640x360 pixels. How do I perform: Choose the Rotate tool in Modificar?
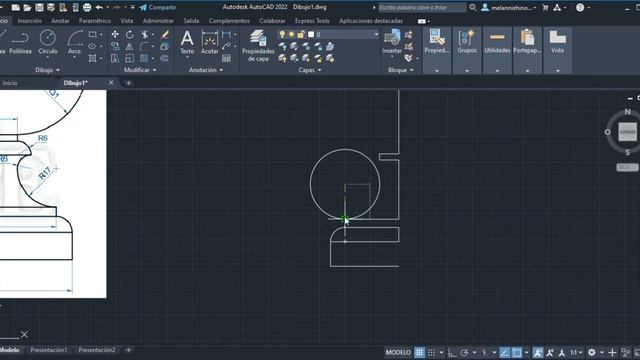coord(130,35)
